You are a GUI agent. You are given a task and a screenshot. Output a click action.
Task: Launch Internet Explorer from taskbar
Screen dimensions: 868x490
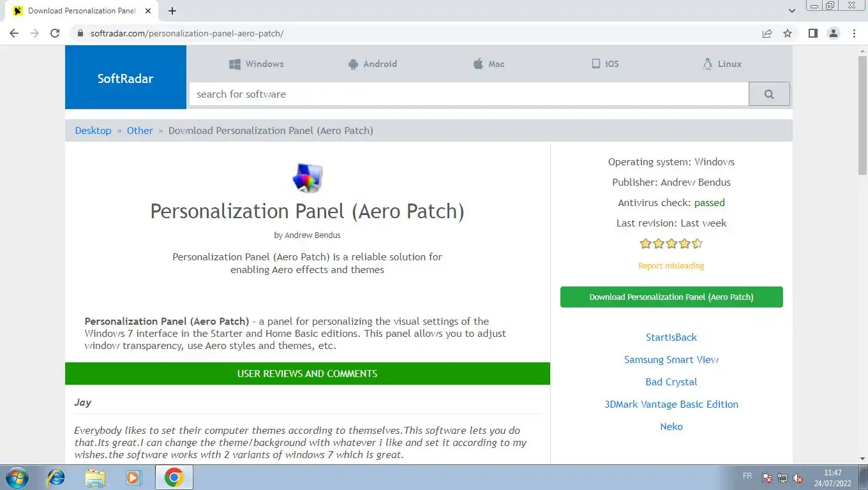point(56,477)
